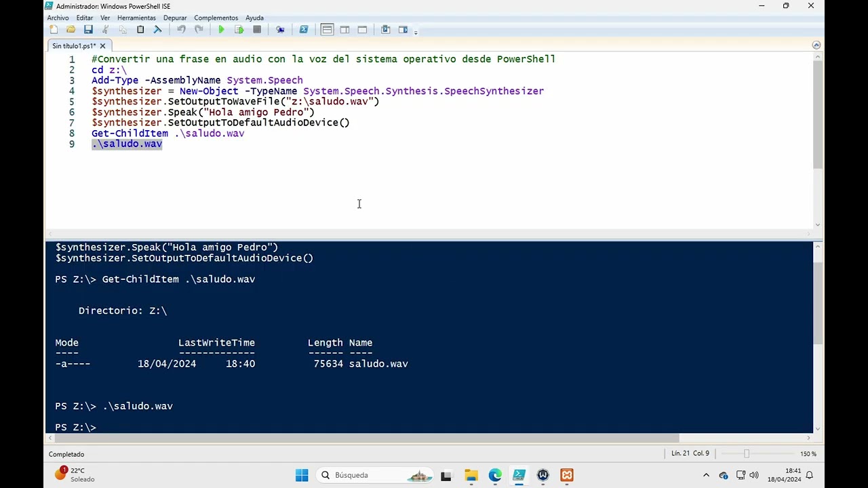Toggle Show script pane top layout
The image size is (868, 488).
tap(328, 30)
